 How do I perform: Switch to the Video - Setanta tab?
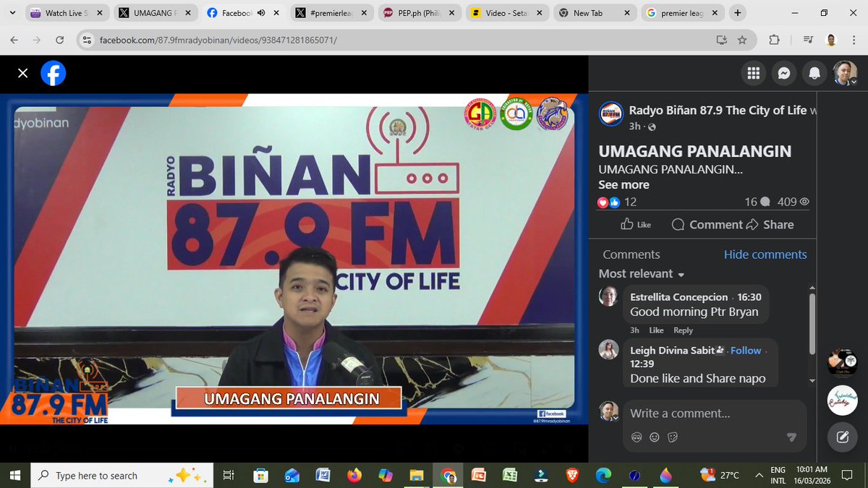(509, 13)
